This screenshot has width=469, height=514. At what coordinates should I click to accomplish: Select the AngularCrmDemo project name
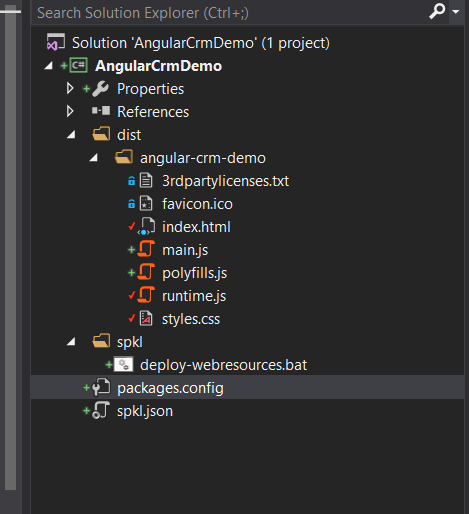(158, 66)
